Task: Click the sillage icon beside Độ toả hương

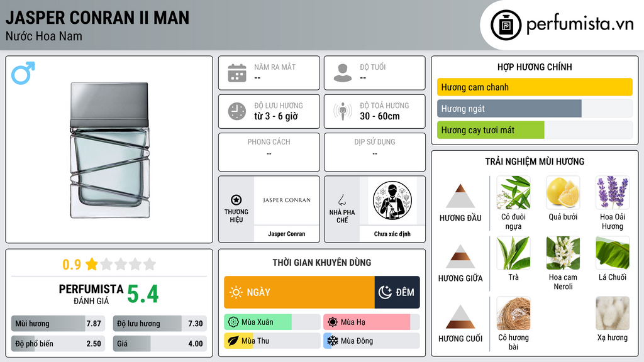Action: click(x=343, y=111)
